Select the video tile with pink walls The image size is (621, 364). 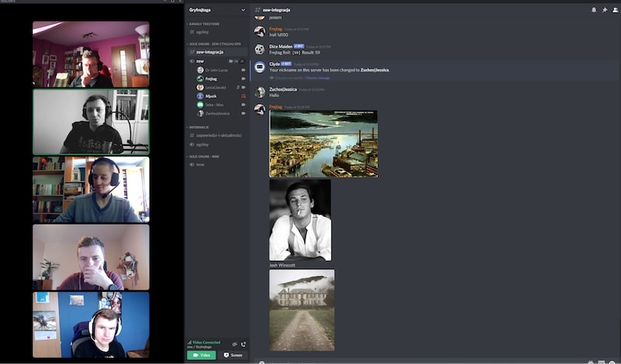point(91,54)
